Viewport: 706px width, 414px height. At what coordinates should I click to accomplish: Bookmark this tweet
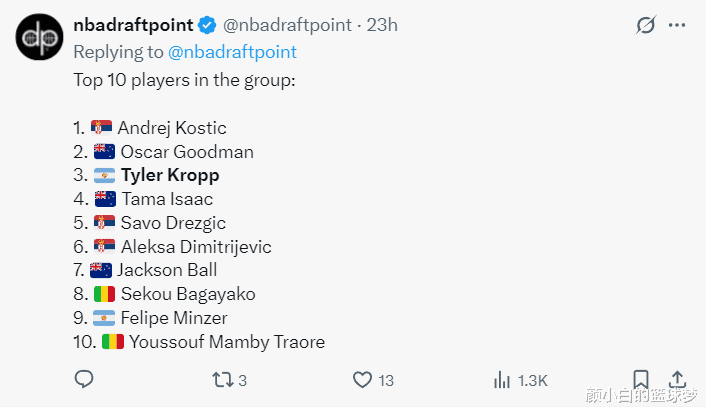point(641,380)
